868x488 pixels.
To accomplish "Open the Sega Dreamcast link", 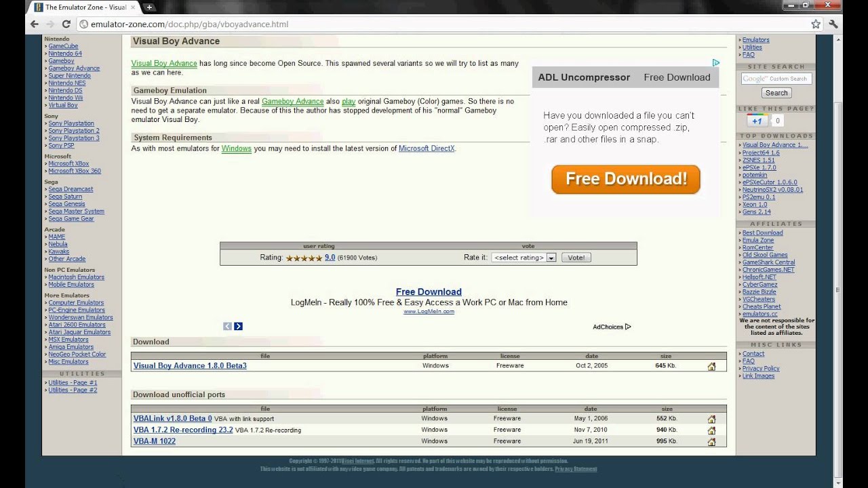I will coord(71,190).
